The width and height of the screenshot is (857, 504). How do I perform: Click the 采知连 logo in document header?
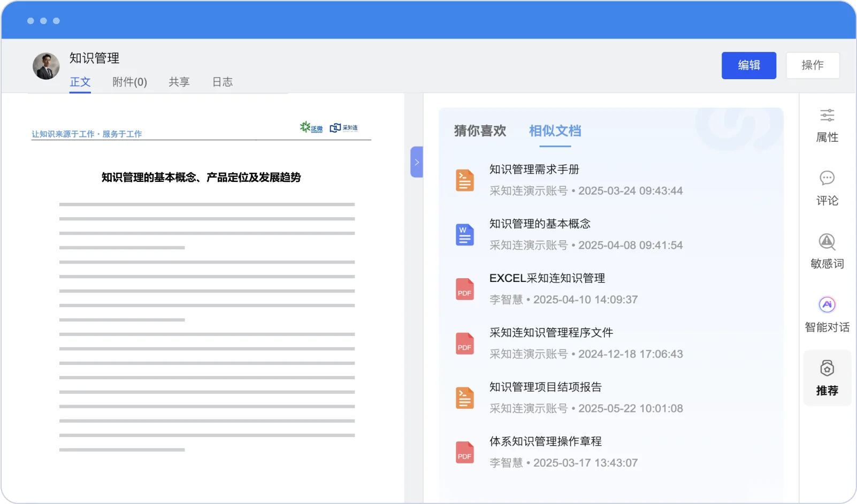(x=344, y=128)
